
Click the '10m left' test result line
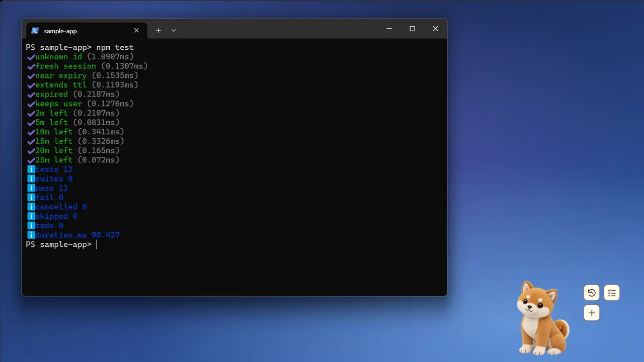tap(75, 132)
